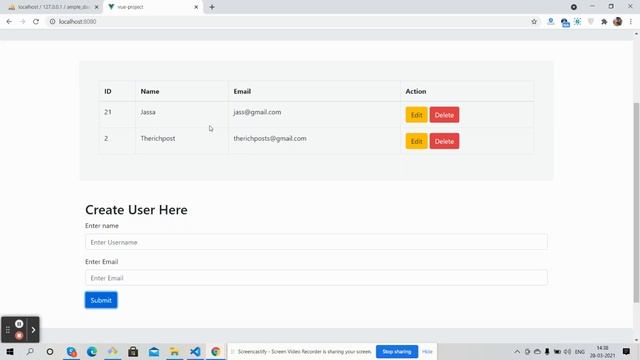Go back using browser back arrow

pyautogui.click(x=9, y=22)
